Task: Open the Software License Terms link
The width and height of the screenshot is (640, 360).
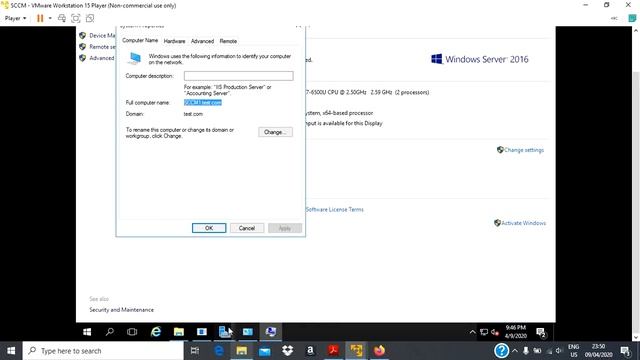Action: (335, 209)
